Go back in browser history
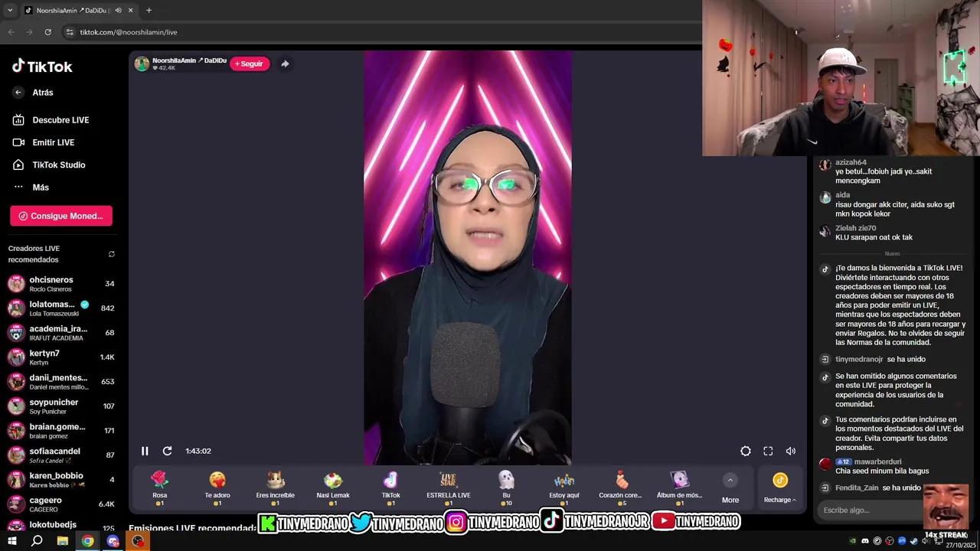 click(x=11, y=32)
